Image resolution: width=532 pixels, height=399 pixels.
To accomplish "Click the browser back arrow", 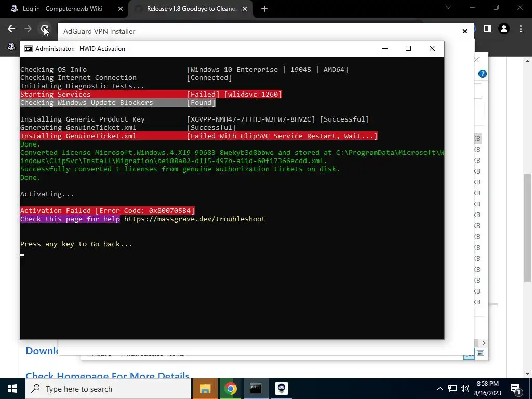I will [x=11, y=29].
